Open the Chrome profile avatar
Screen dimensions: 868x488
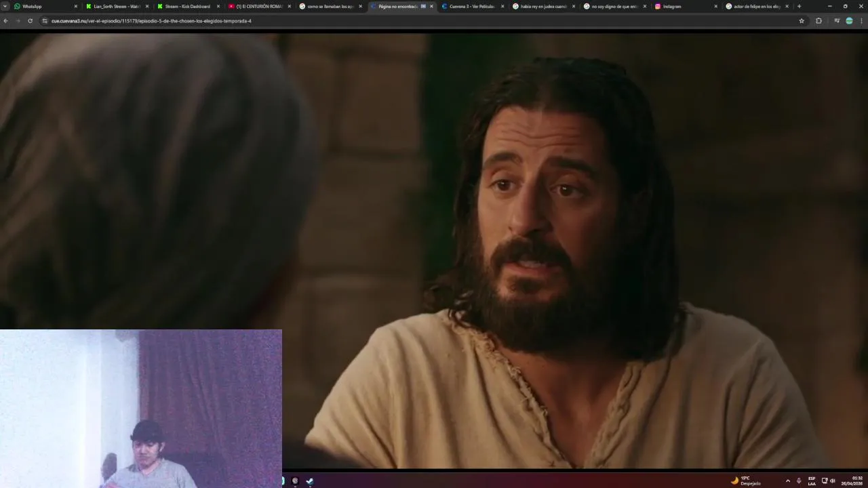[849, 21]
